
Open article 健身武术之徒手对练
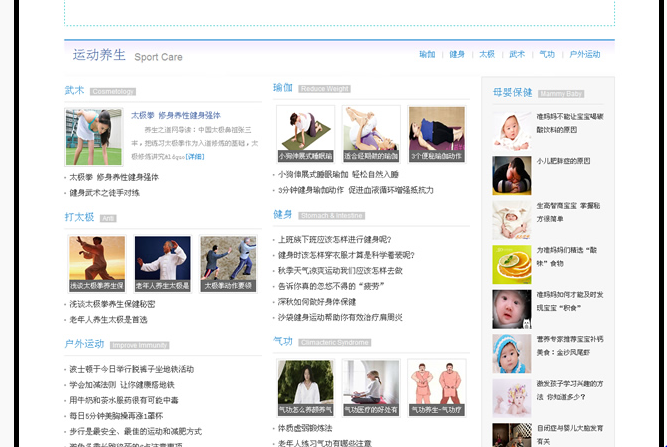(x=105, y=193)
